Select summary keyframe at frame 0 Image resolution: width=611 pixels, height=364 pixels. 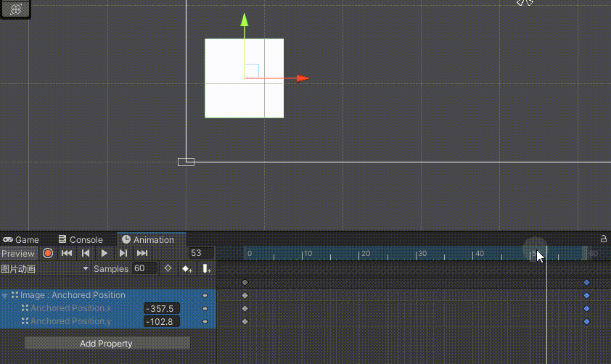(245, 282)
